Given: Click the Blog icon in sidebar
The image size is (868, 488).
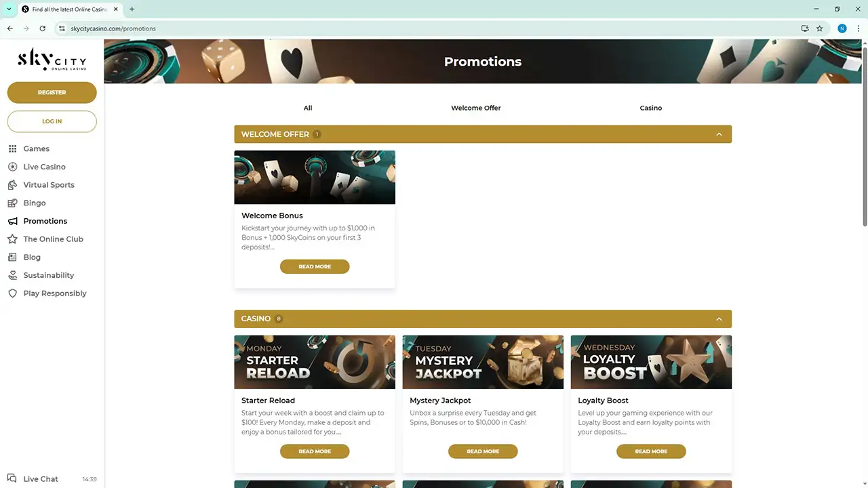Looking at the screenshot, I should [x=12, y=257].
